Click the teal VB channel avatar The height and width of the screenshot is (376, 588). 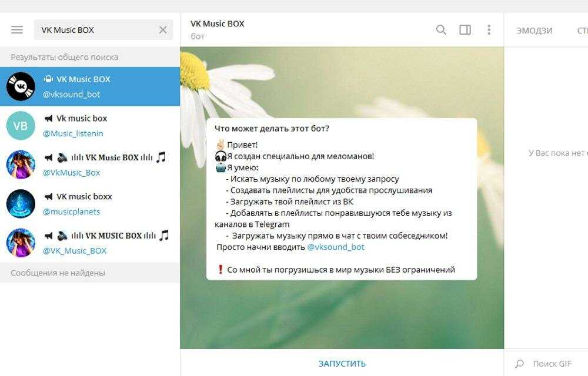21,126
